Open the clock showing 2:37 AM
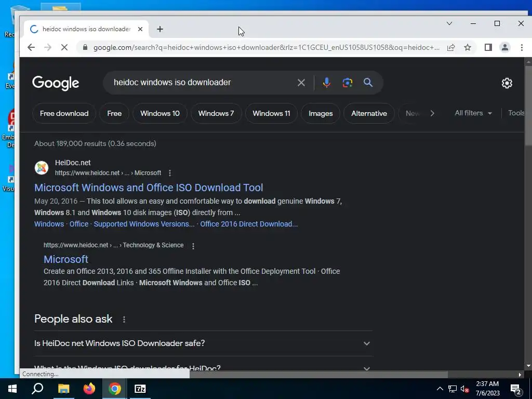The height and width of the screenshot is (399, 532). [487, 389]
